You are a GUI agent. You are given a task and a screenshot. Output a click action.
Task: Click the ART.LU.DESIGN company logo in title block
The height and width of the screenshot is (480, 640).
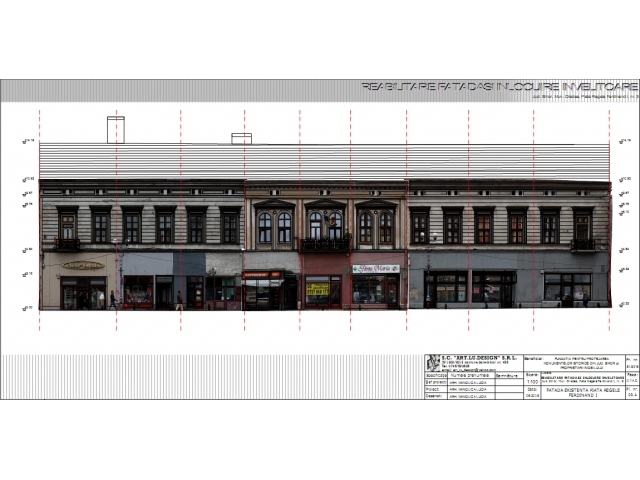coord(432,362)
